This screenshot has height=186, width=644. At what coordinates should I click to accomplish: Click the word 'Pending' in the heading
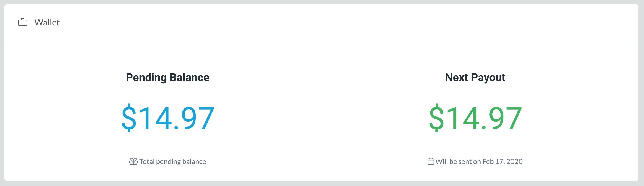pos(146,78)
